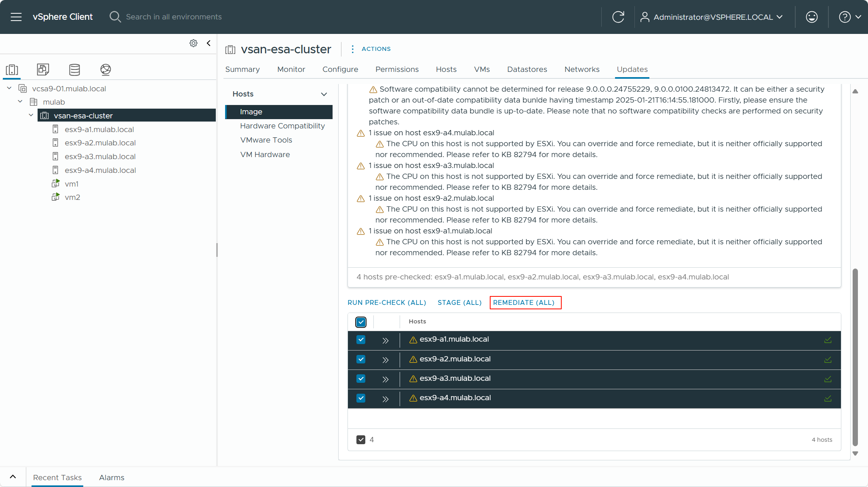The width and height of the screenshot is (868, 487).
Task: Switch to Storage inventory view icon
Action: (74, 69)
